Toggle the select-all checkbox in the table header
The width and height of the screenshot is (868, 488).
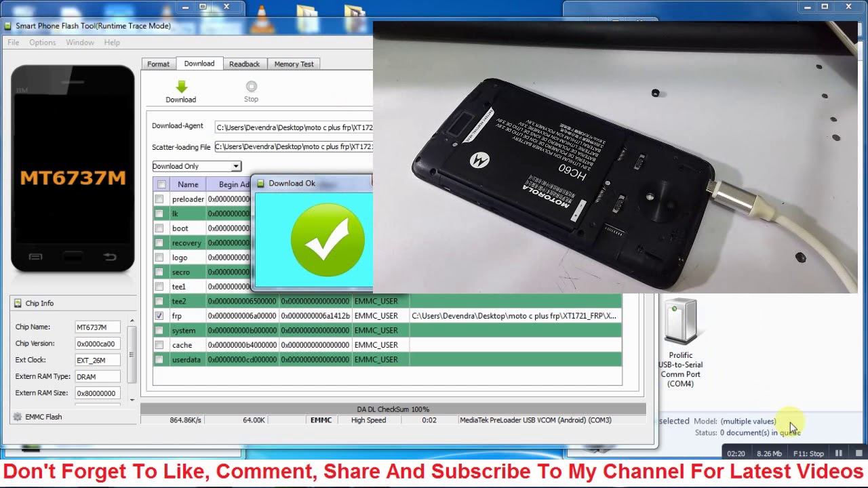161,184
